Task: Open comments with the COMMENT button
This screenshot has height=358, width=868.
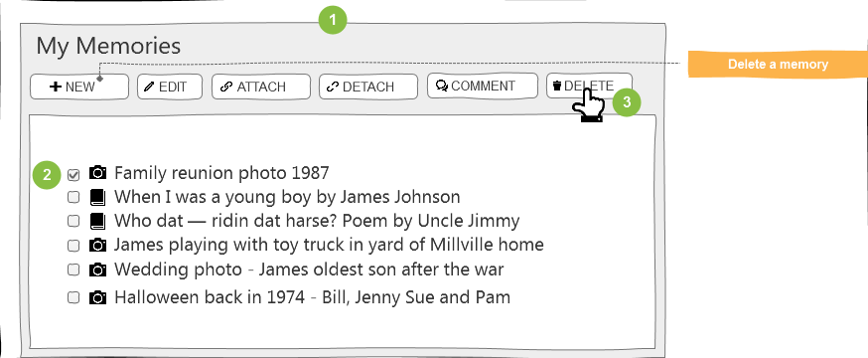Action: pyautogui.click(x=482, y=86)
